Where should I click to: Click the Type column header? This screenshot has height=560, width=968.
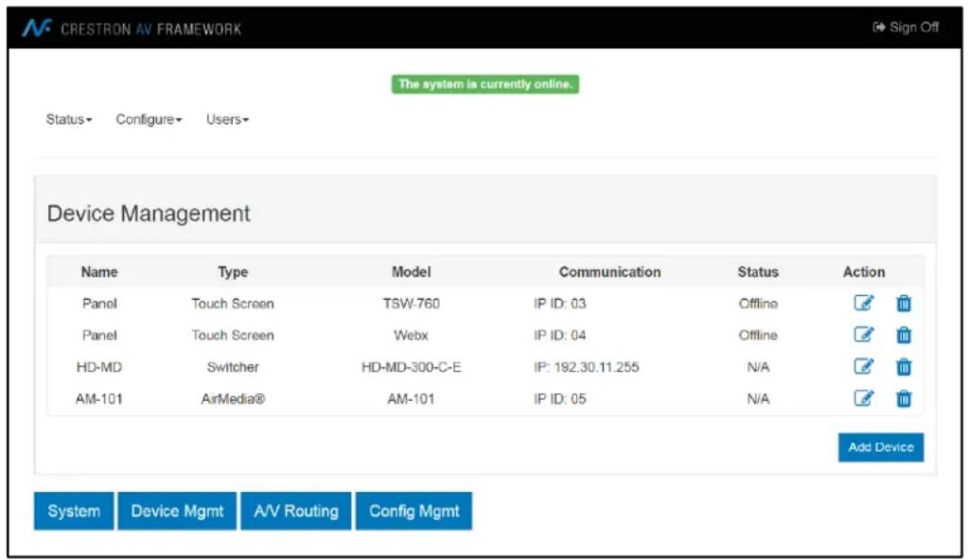pos(233,272)
